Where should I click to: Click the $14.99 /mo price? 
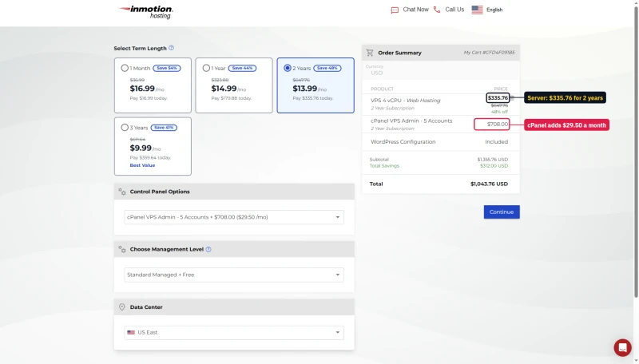click(228, 89)
